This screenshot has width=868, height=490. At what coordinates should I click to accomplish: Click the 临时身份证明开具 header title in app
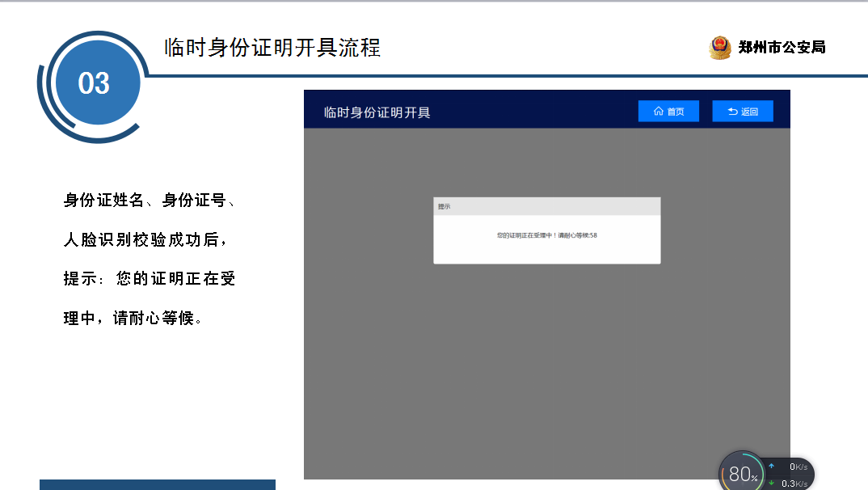(x=377, y=112)
